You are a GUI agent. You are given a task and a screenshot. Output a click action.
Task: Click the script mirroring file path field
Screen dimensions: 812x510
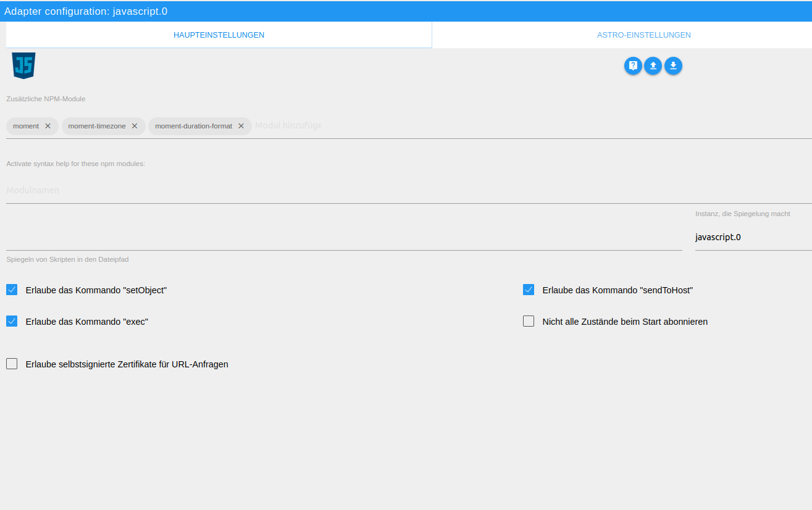[344, 237]
